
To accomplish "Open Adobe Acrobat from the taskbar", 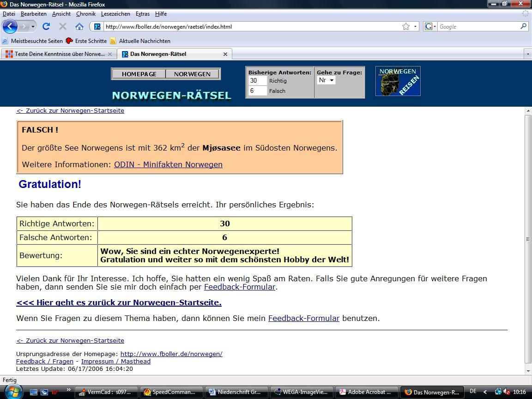I will click(366, 392).
